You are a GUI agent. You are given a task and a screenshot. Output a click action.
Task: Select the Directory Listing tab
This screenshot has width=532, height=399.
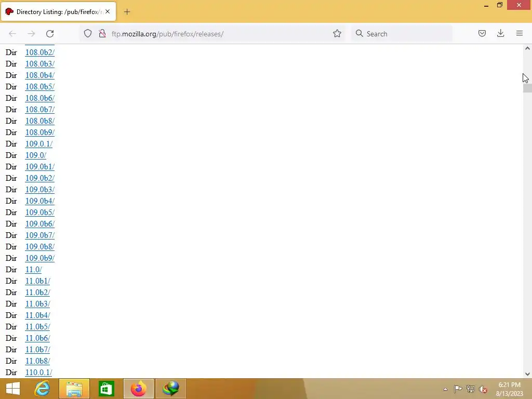(x=58, y=12)
